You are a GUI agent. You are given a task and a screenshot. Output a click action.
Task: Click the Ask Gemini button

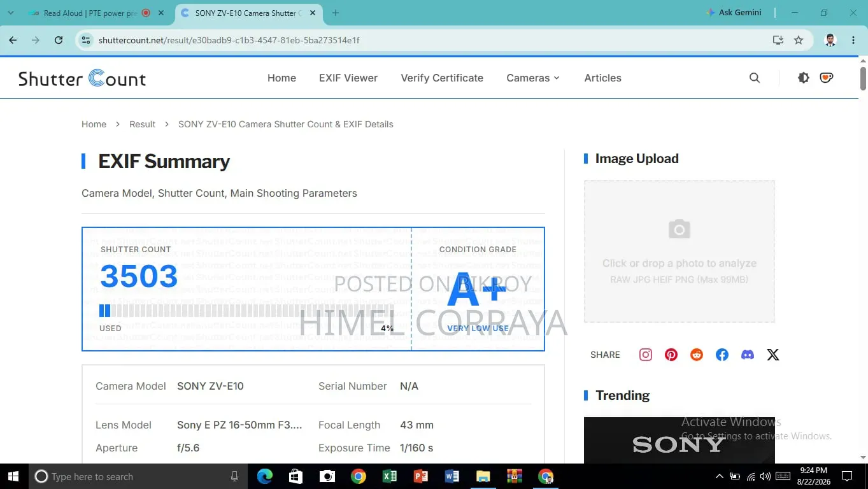pos(734,13)
